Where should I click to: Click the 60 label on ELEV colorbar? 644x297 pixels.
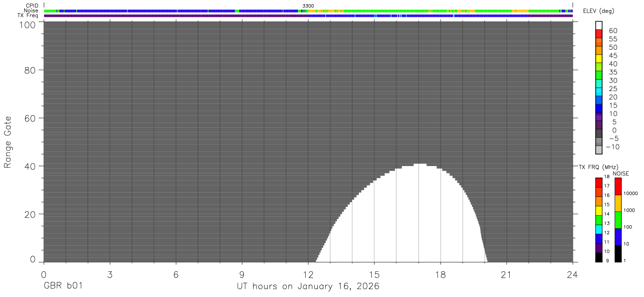(613, 30)
